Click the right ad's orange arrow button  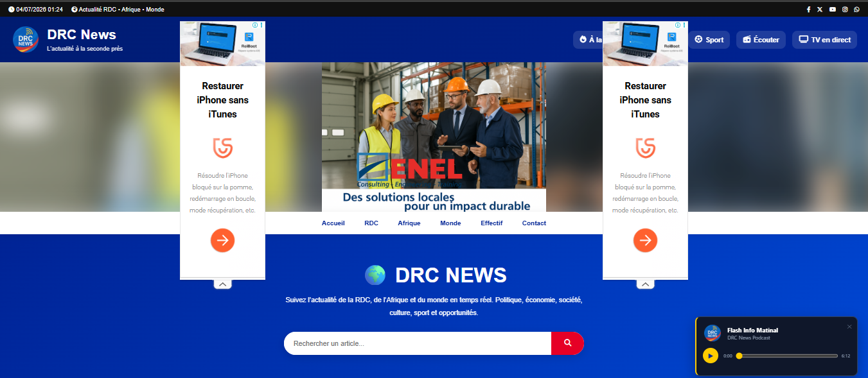click(x=645, y=240)
